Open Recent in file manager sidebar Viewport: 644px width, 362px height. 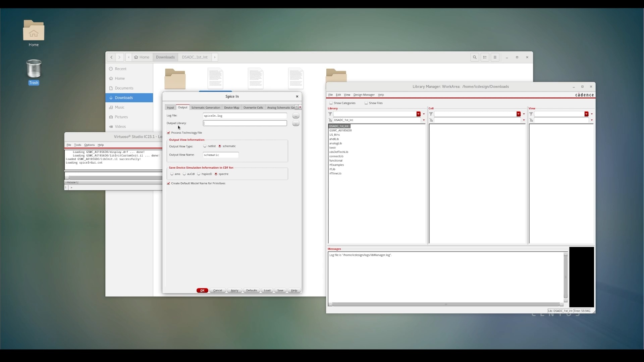(x=129, y=69)
